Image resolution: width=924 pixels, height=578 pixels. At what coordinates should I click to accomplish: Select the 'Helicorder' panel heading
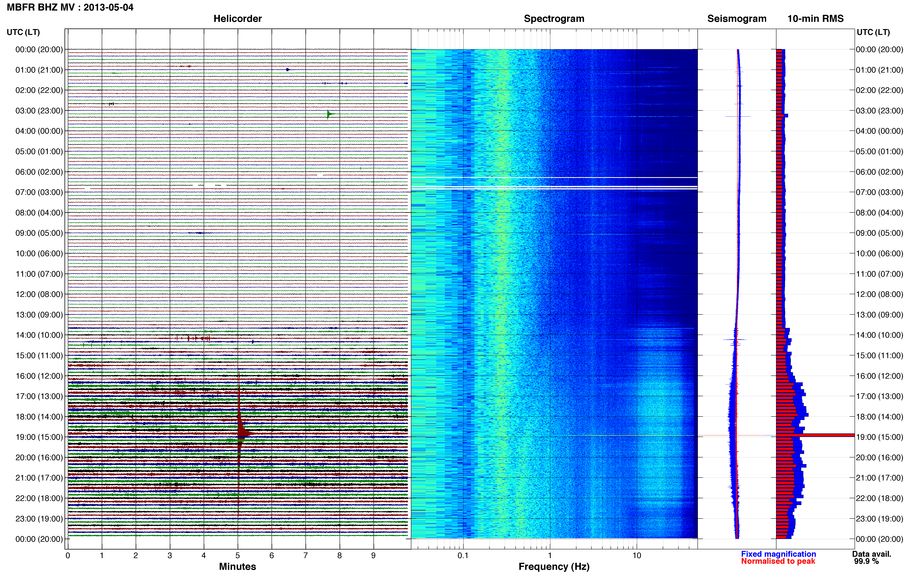pyautogui.click(x=238, y=19)
